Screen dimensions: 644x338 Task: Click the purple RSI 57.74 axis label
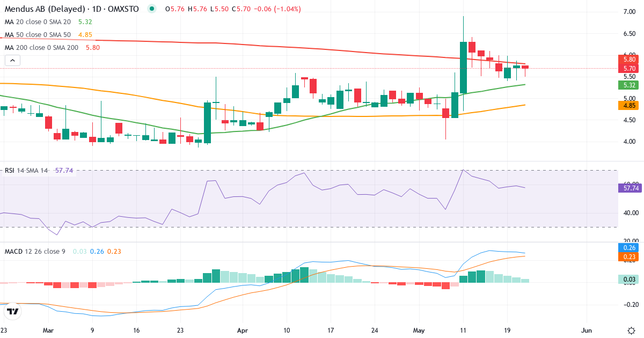[x=629, y=188]
